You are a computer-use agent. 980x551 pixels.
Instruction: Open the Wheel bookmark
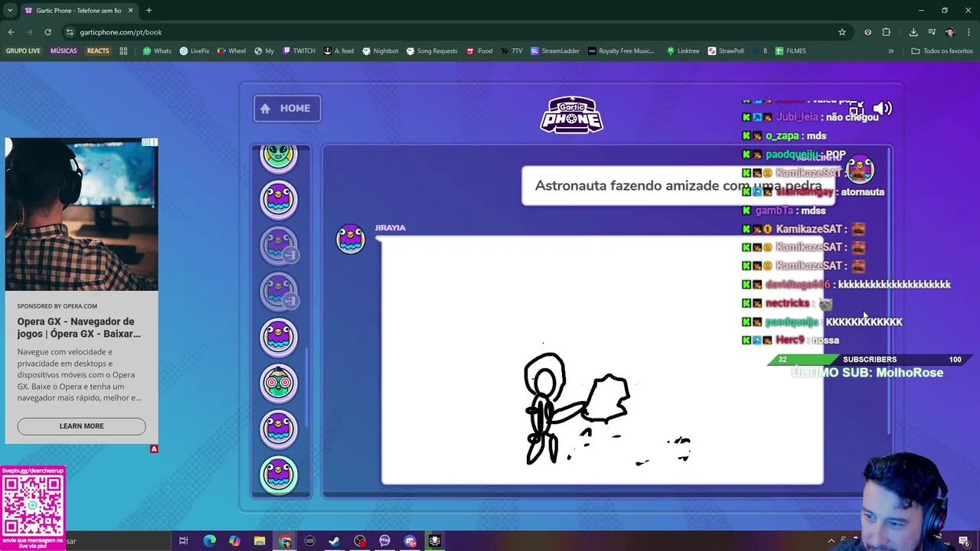[231, 51]
